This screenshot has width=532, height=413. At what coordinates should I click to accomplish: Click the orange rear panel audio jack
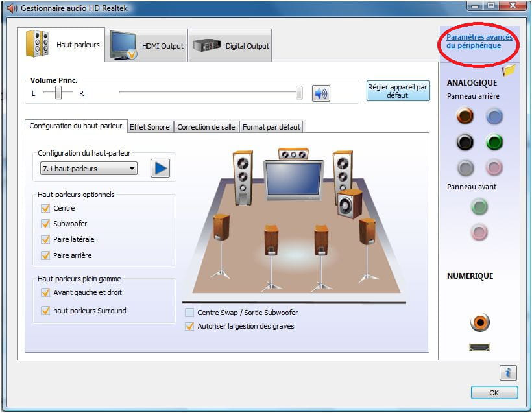tap(465, 116)
